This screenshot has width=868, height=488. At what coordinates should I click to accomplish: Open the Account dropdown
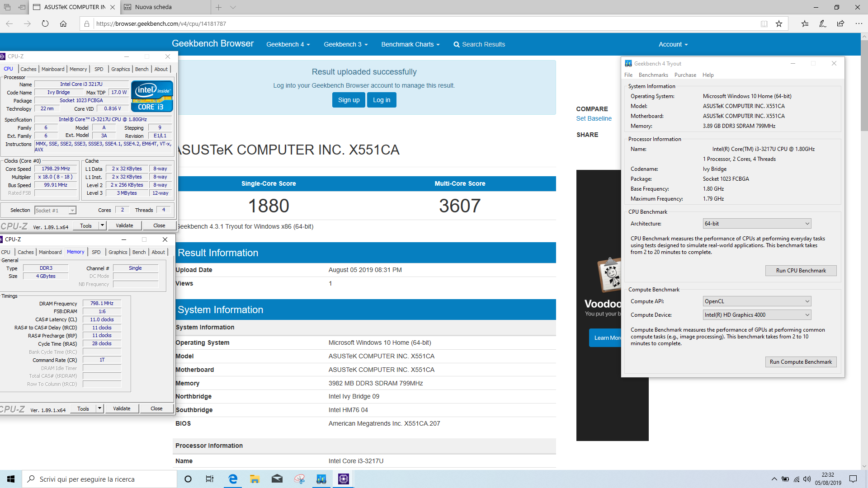click(673, 44)
